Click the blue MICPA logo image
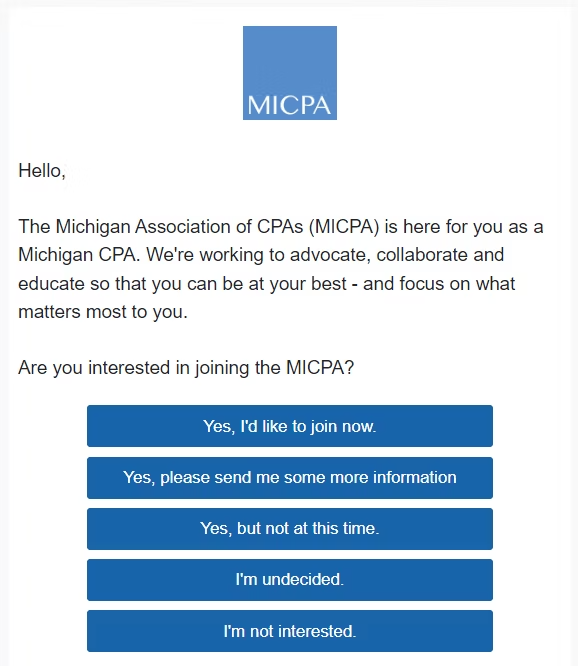The height and width of the screenshot is (666, 578). pos(290,73)
